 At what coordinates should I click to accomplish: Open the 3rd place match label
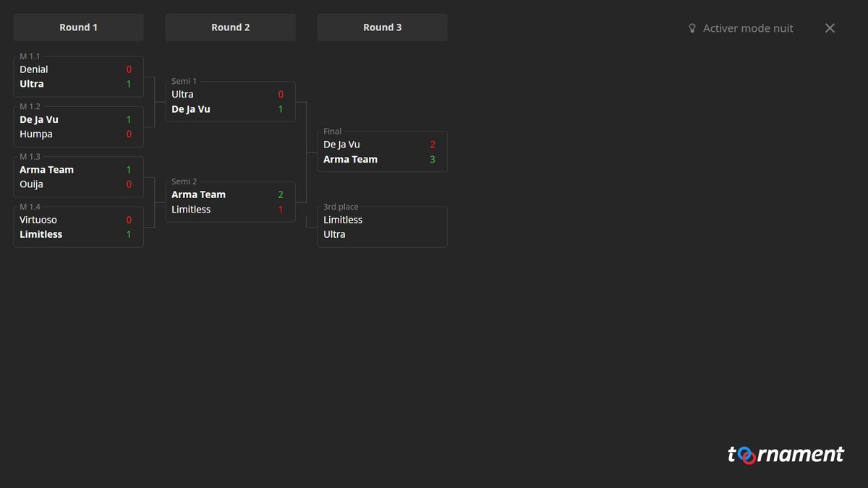[x=341, y=207]
